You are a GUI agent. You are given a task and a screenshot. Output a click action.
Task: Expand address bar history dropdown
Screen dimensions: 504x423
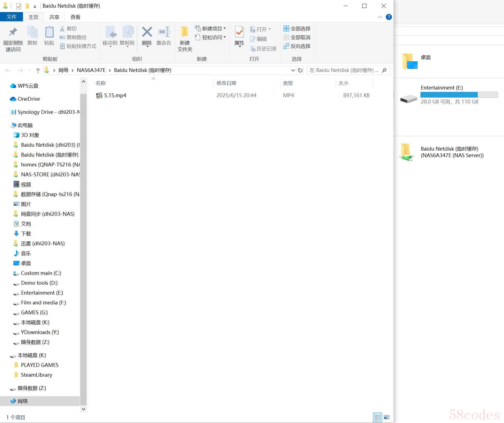click(x=293, y=70)
